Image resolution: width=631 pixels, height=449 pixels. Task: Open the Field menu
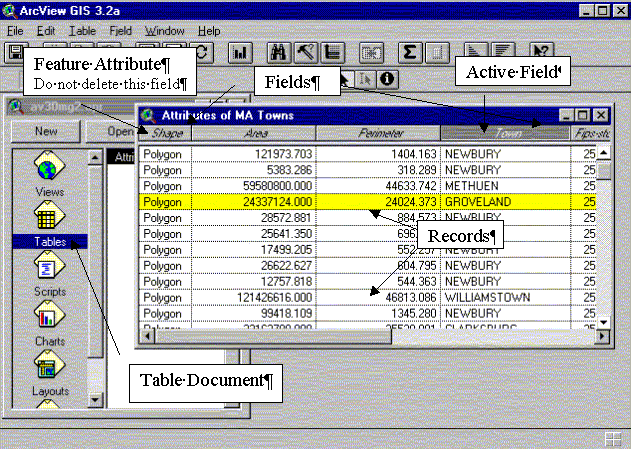(120, 31)
